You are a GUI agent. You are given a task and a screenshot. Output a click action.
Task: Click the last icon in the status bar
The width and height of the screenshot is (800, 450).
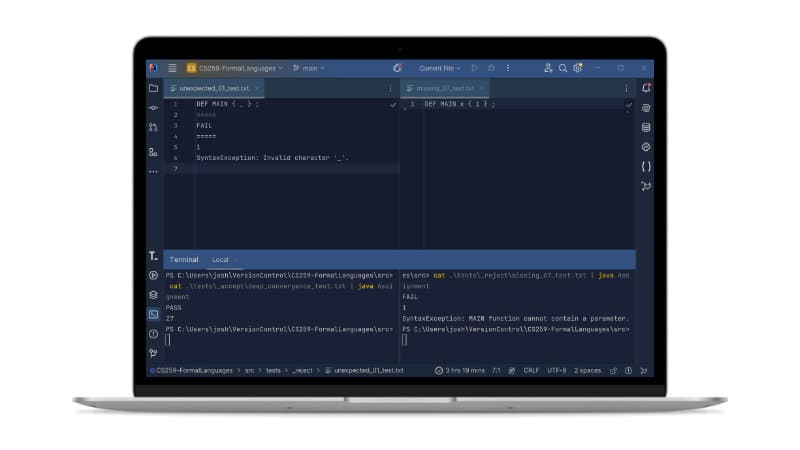tap(644, 370)
